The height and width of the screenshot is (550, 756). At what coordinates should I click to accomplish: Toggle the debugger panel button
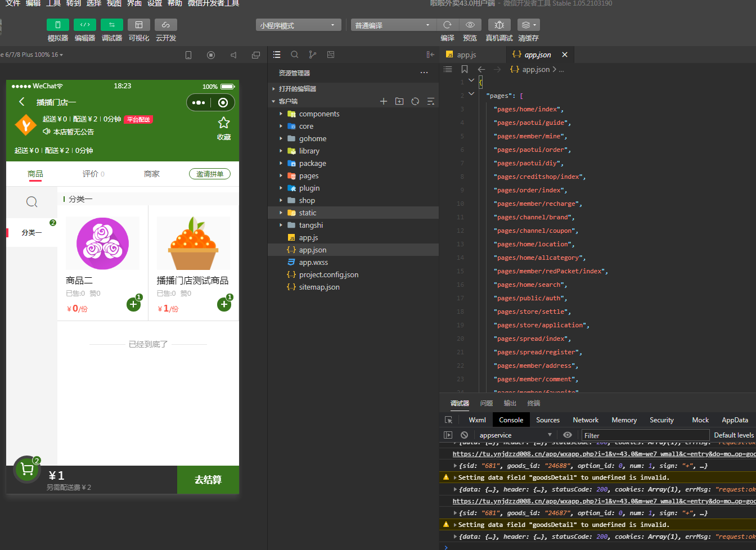(x=112, y=25)
